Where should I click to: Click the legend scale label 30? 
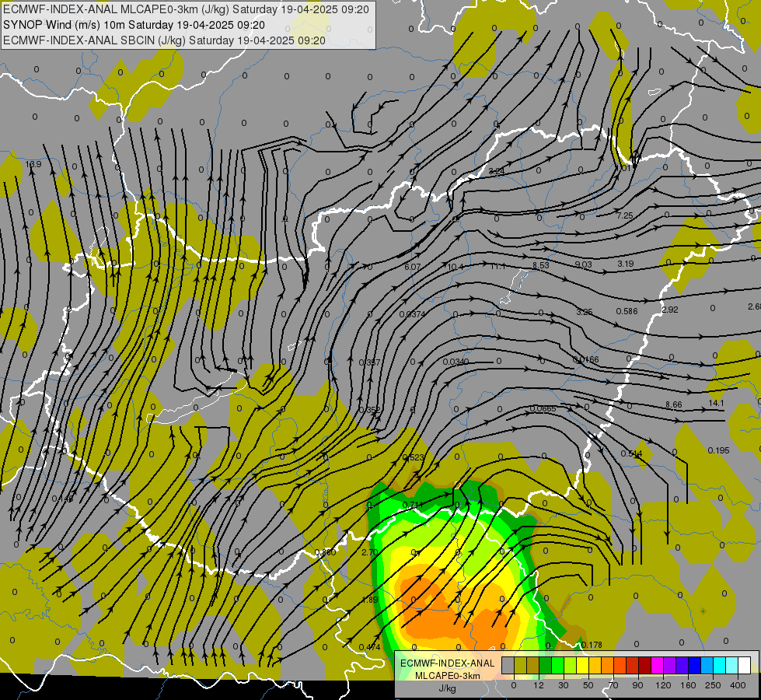[563, 685]
